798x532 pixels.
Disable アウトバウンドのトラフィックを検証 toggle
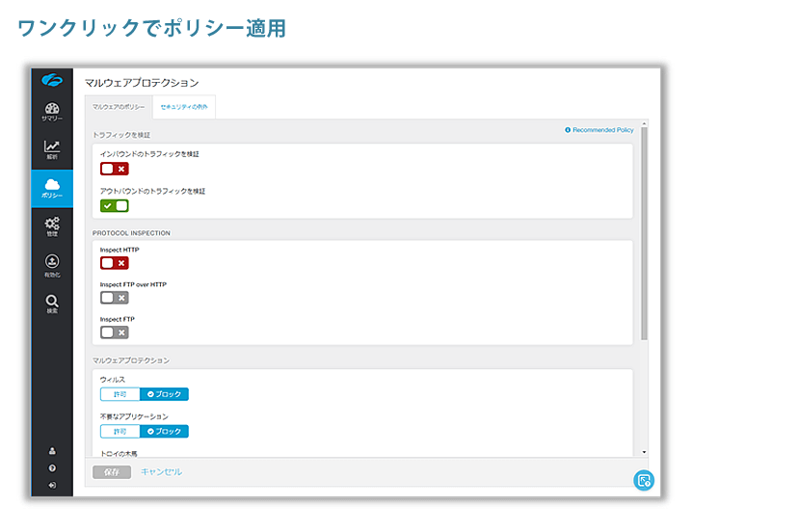(114, 205)
